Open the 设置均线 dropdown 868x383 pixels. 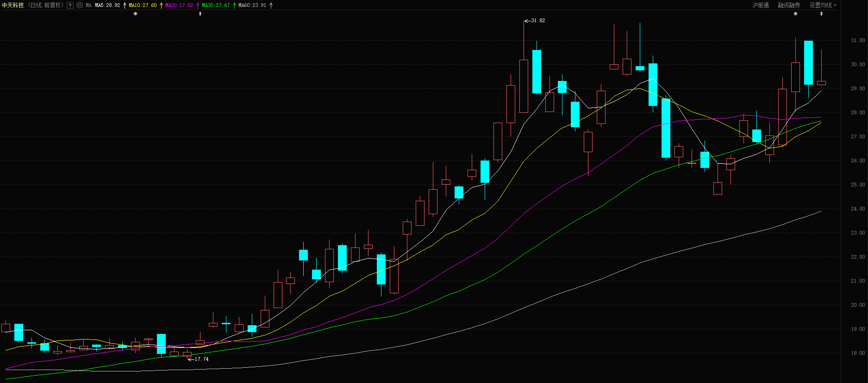pyautogui.click(x=823, y=6)
